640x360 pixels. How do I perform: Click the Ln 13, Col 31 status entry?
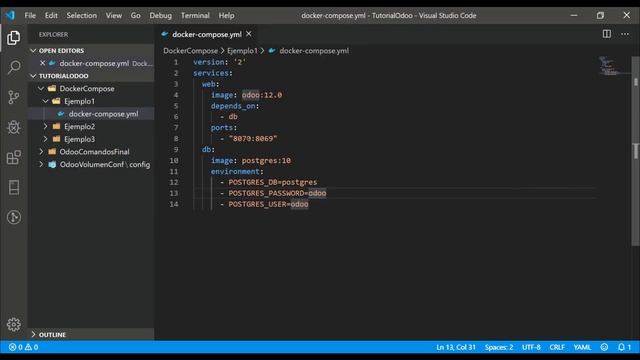[456, 347]
